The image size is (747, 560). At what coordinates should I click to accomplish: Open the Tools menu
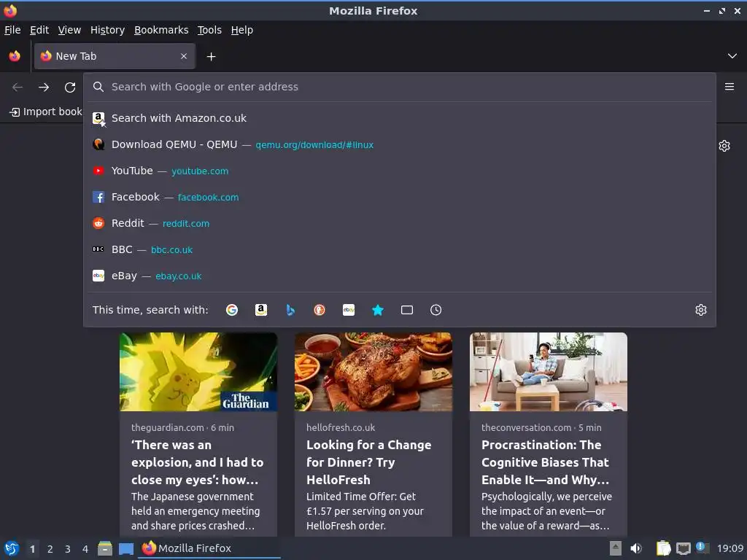209,30
